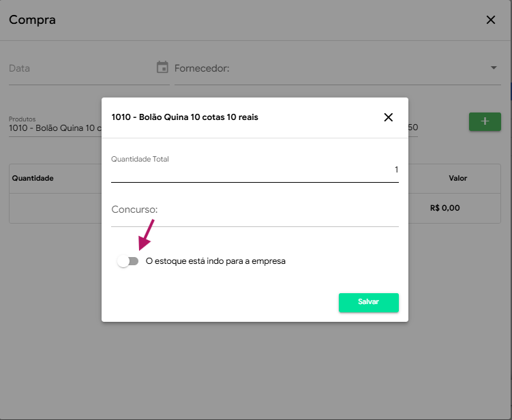Close the Bolão Quina product modal
The image size is (512, 420).
389,117
